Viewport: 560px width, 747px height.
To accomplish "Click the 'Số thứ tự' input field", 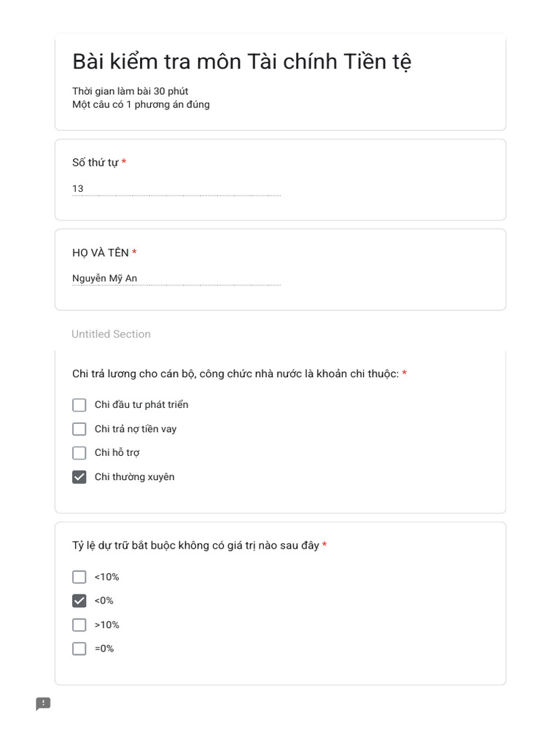I will pyautogui.click(x=176, y=189).
